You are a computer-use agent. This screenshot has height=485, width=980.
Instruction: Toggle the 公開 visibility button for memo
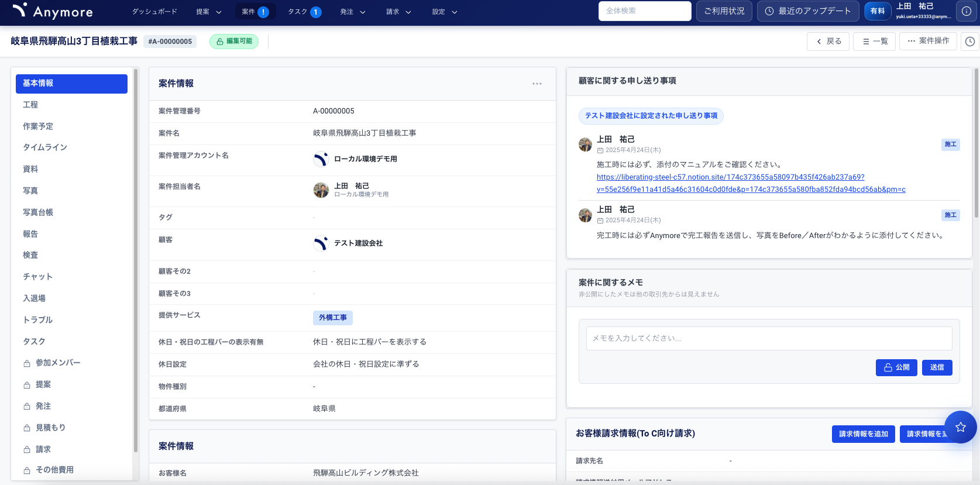[x=896, y=367]
